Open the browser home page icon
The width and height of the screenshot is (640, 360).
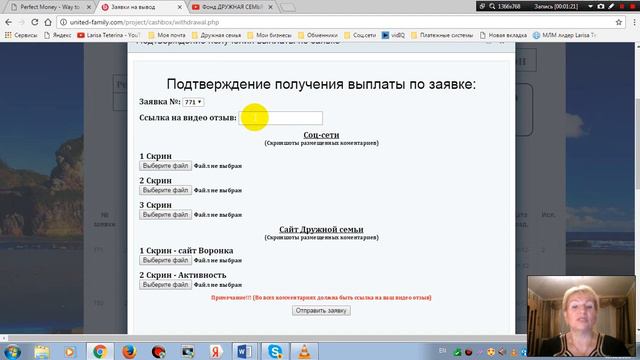(48, 22)
